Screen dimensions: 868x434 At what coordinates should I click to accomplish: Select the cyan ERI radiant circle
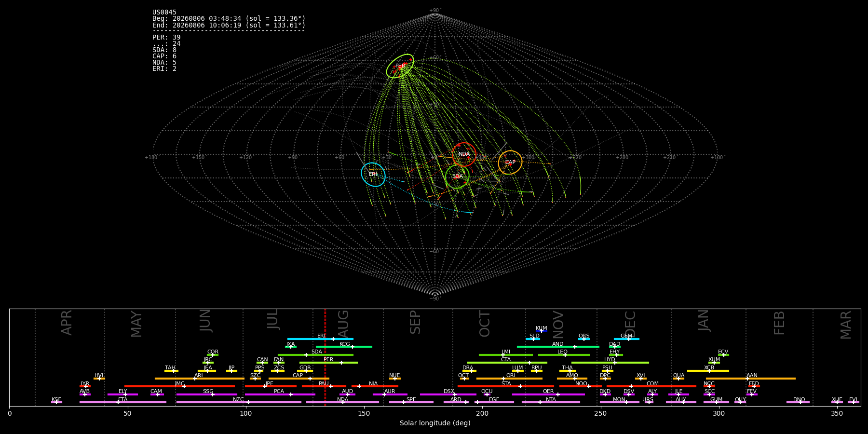pyautogui.click(x=373, y=175)
